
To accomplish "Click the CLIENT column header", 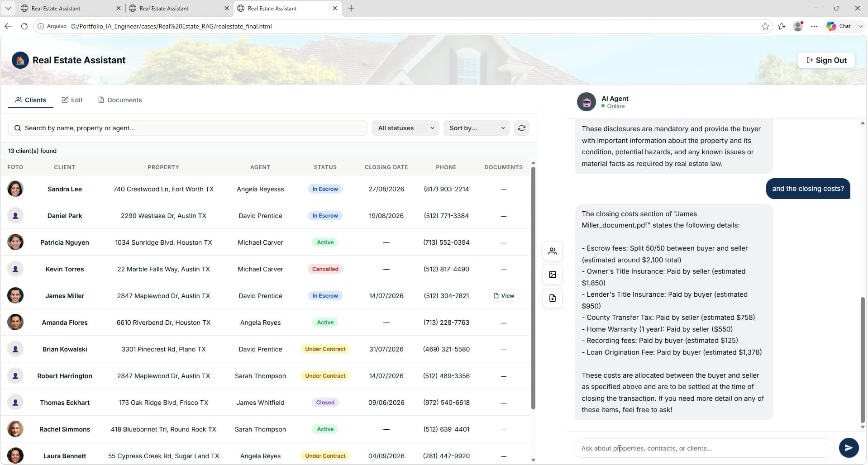I will [x=65, y=167].
